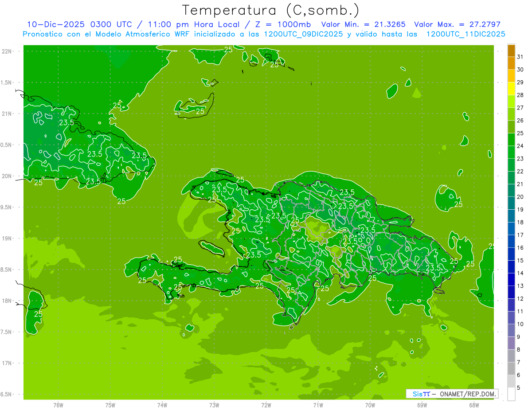The image size is (532, 411).
Task: Pick the 28 label on the color legend
Action: click(520, 95)
